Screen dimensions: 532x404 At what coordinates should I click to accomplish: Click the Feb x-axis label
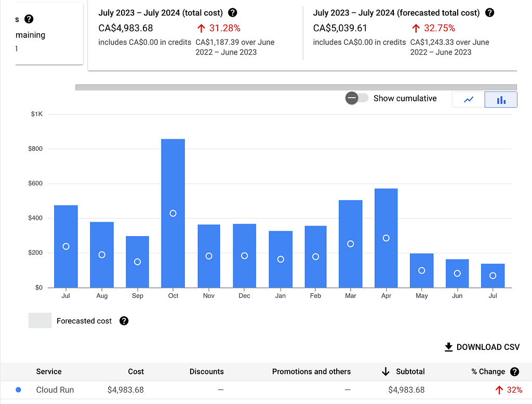pos(315,296)
